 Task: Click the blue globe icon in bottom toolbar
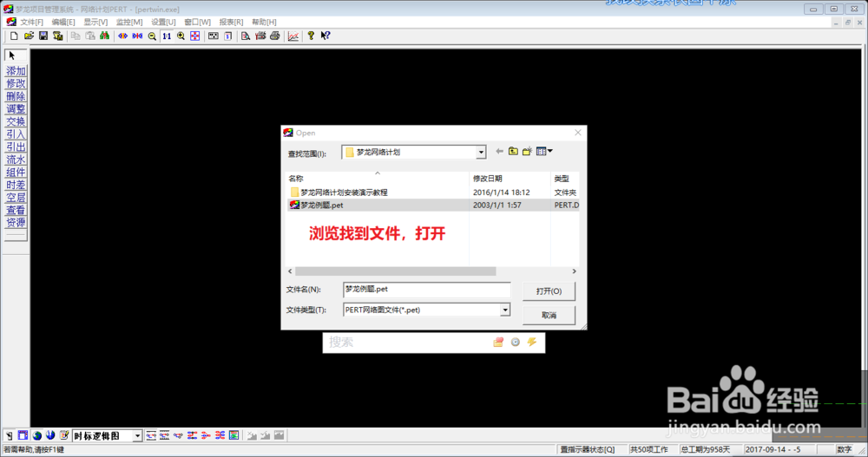pyautogui.click(x=50, y=435)
